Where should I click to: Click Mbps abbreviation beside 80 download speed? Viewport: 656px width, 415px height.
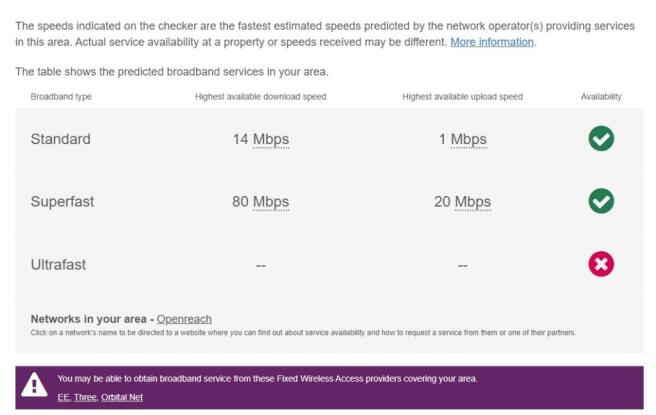[x=270, y=201]
